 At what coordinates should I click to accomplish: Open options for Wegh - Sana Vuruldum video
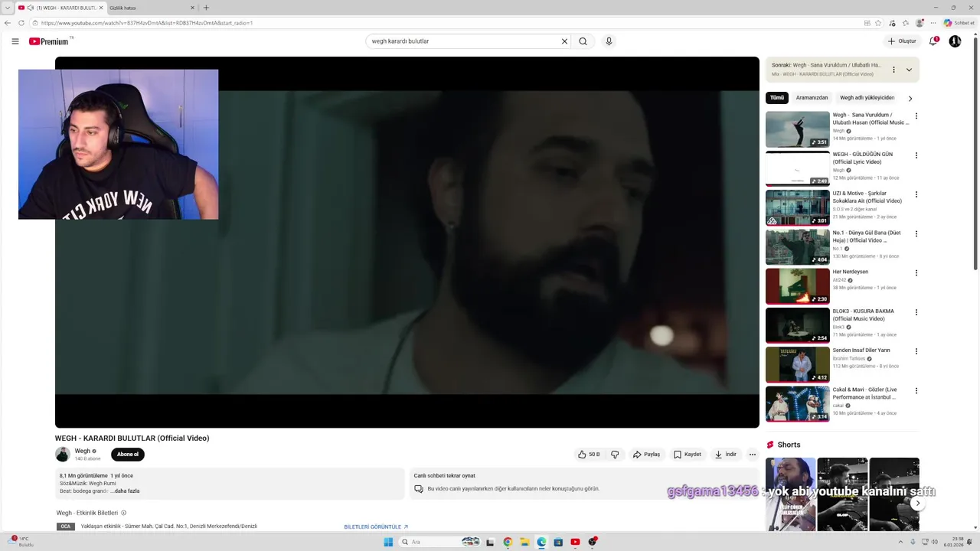point(916,116)
